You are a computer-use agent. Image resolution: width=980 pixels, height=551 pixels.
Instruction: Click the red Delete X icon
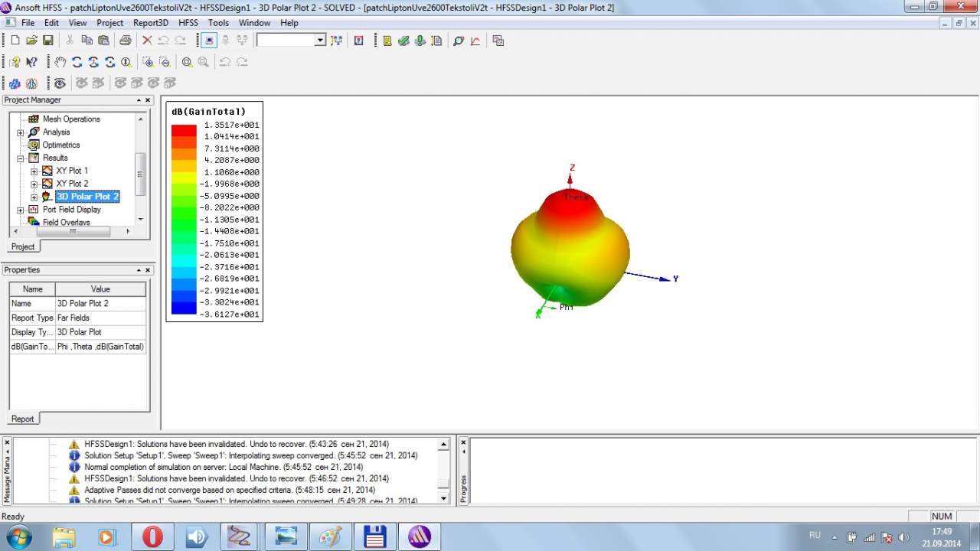point(147,41)
